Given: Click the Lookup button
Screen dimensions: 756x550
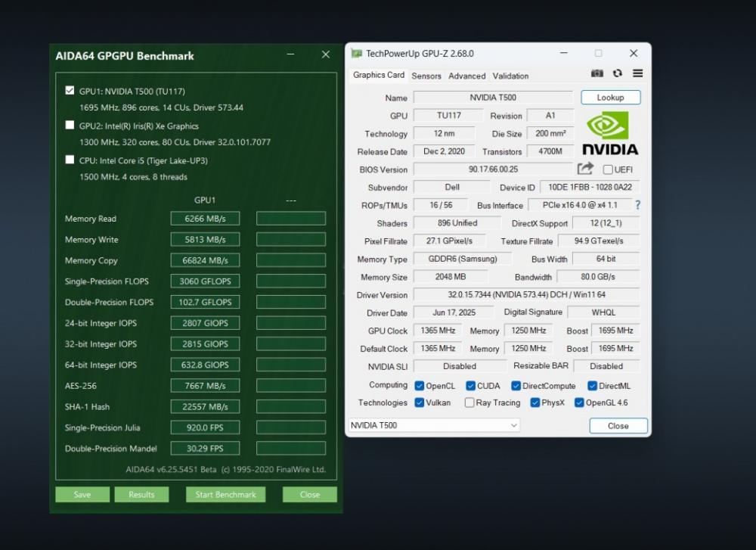Looking at the screenshot, I should click(x=610, y=98).
